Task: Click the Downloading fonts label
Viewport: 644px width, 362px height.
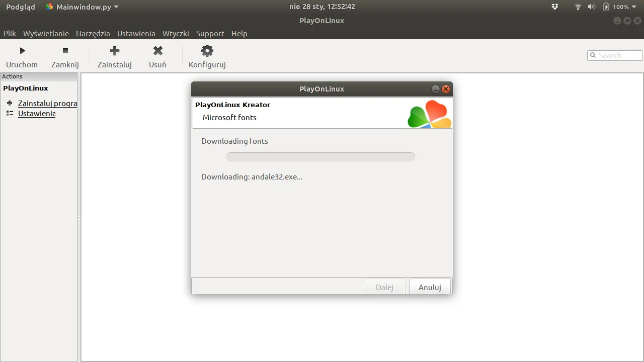Action: click(x=234, y=141)
